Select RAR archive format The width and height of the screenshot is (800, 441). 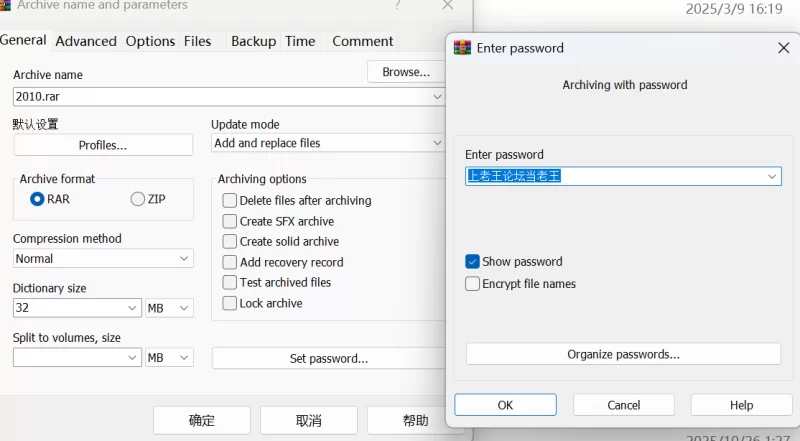tap(37, 199)
